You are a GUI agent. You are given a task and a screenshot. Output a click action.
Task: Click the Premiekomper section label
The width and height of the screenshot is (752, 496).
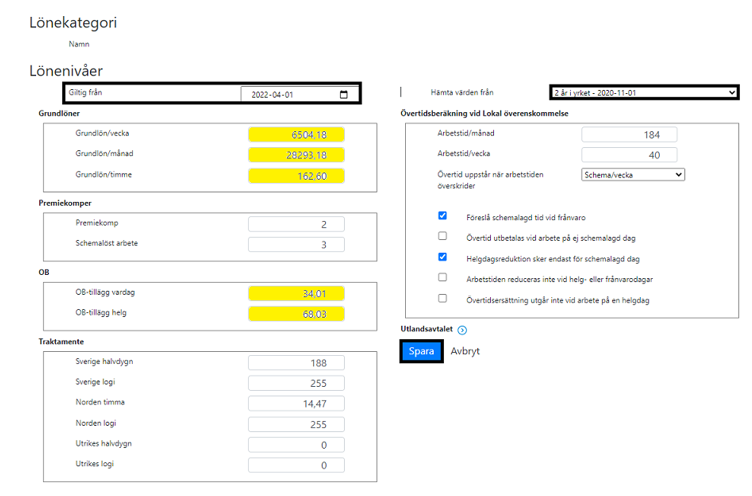pos(65,203)
